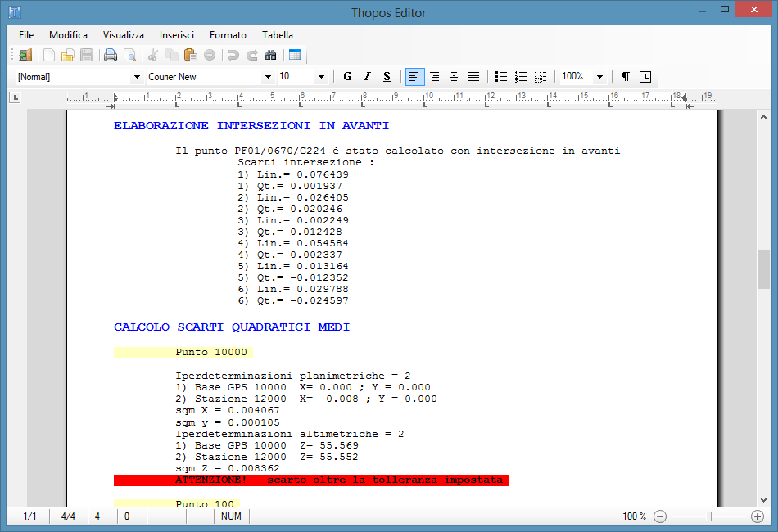This screenshot has height=532, width=778.
Task: Click the tab stop icon beside pilcrow
Action: pyautogui.click(x=645, y=76)
